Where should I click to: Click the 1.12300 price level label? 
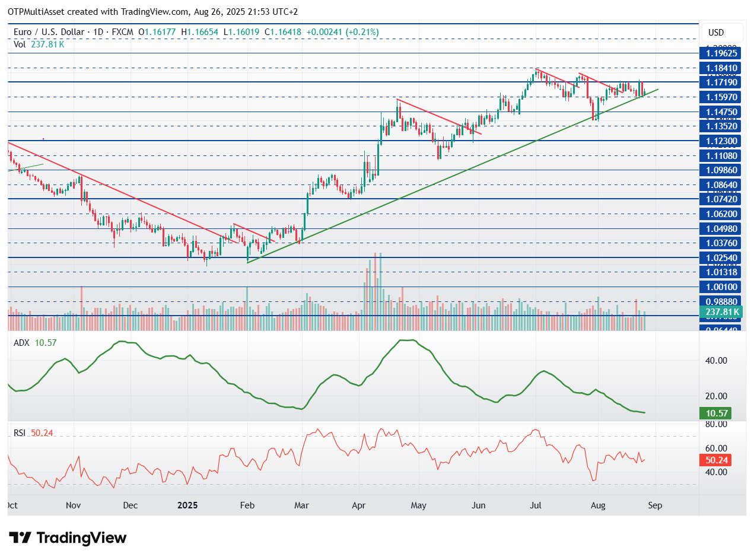tap(721, 141)
